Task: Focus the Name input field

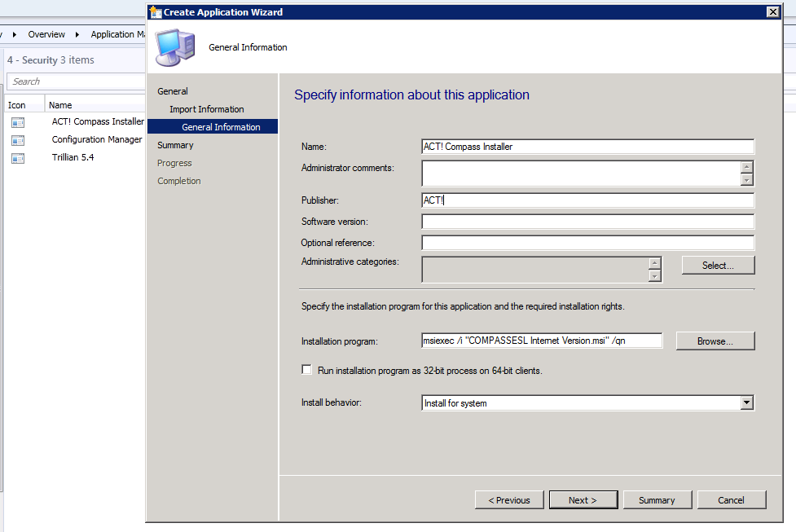Action: click(x=588, y=147)
